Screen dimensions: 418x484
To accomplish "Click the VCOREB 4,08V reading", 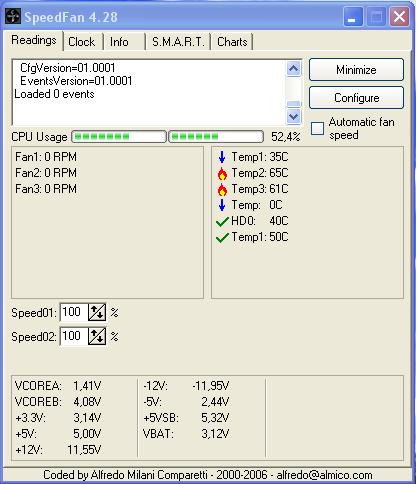I will [58, 402].
